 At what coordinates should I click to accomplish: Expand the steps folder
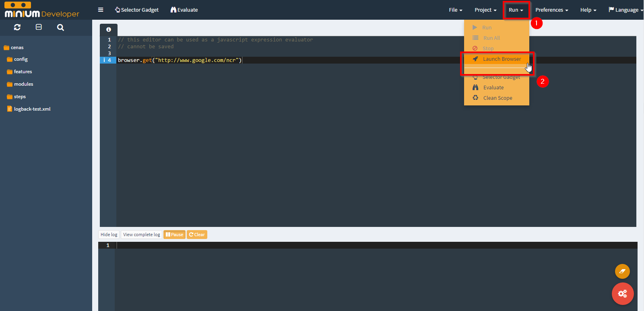[17, 97]
